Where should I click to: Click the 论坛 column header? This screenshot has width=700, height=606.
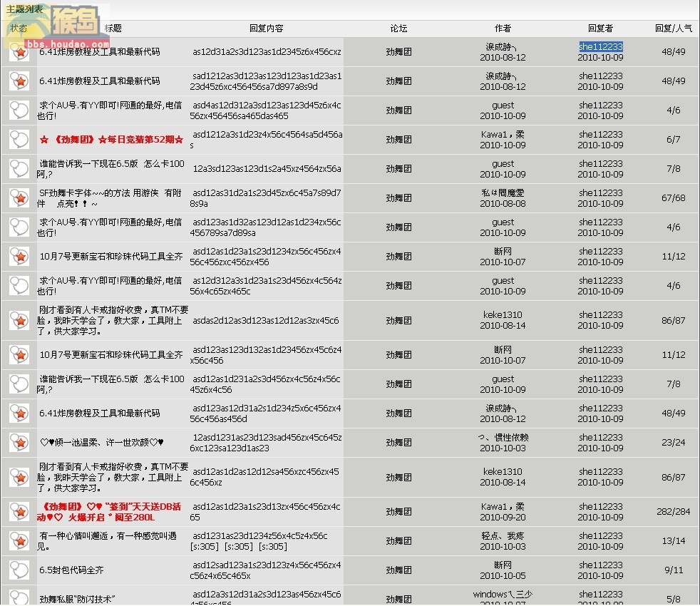pos(398,28)
